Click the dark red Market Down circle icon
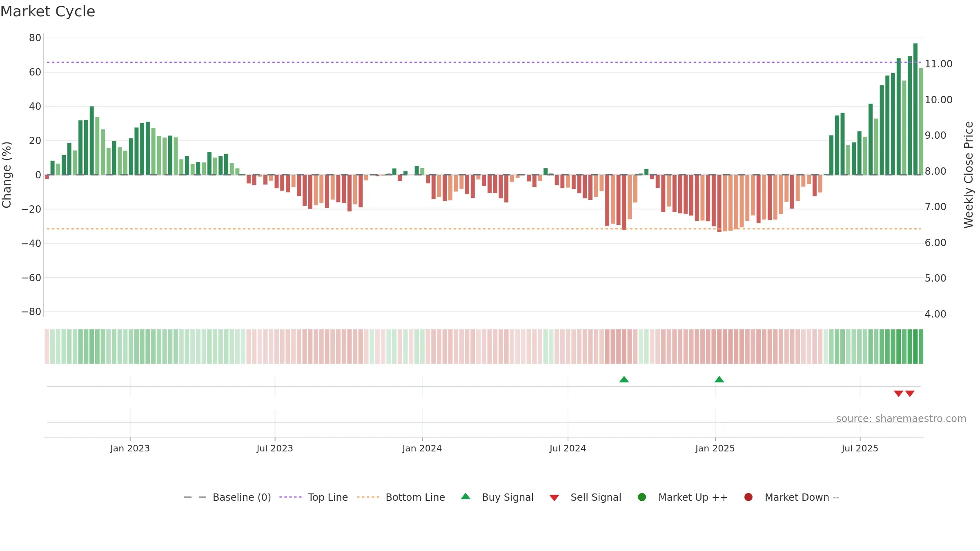The image size is (980, 551). pyautogui.click(x=748, y=497)
